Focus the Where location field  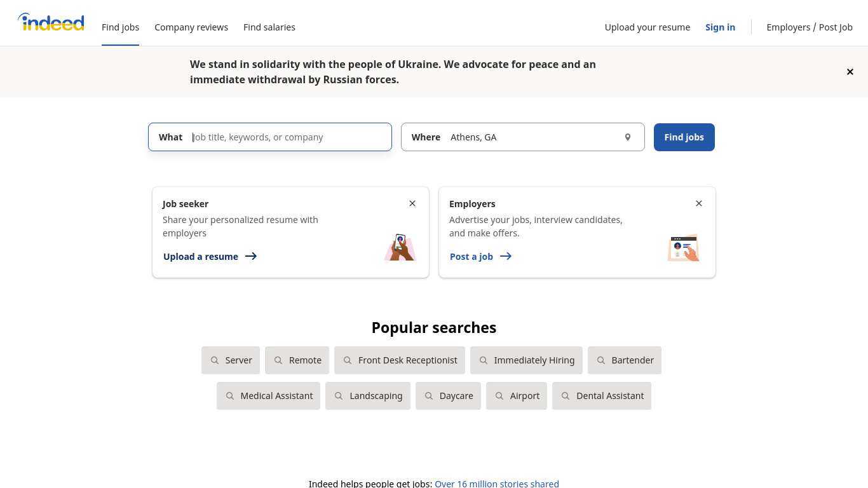pos(523,137)
